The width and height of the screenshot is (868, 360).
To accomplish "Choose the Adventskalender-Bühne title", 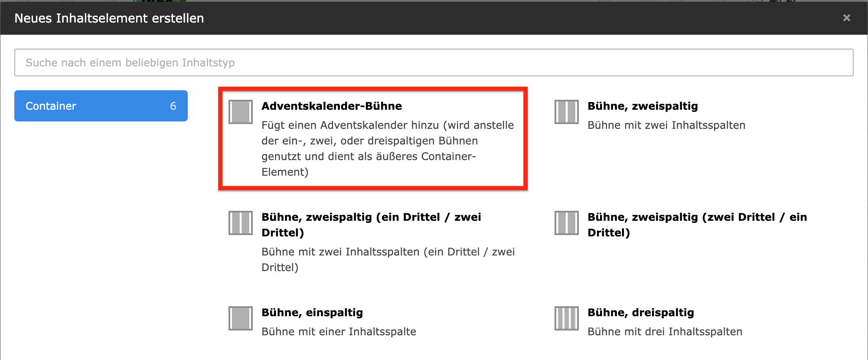I will [x=332, y=106].
